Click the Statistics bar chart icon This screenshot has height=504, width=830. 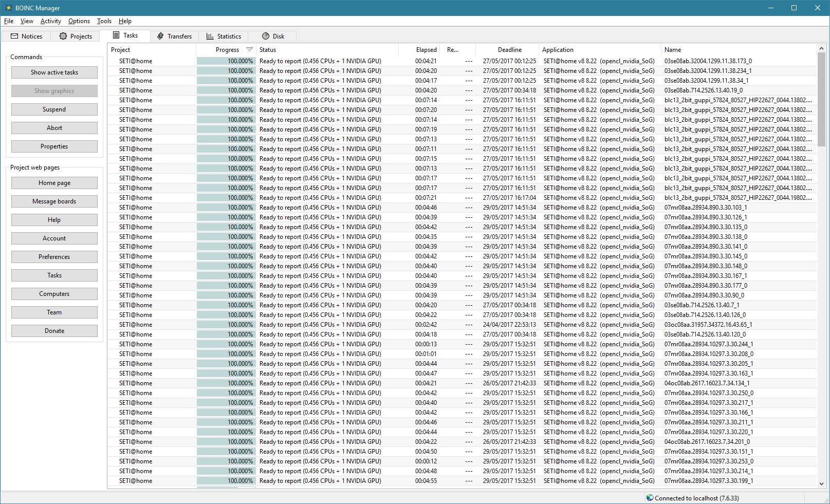point(210,36)
